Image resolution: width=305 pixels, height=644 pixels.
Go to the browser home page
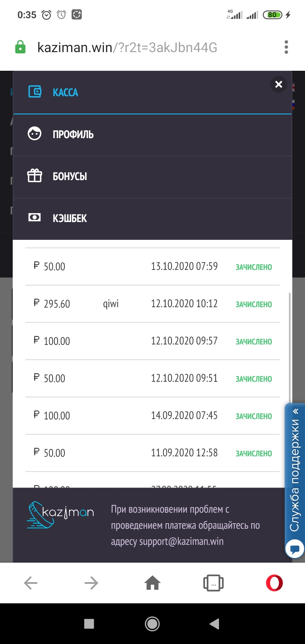(x=152, y=583)
